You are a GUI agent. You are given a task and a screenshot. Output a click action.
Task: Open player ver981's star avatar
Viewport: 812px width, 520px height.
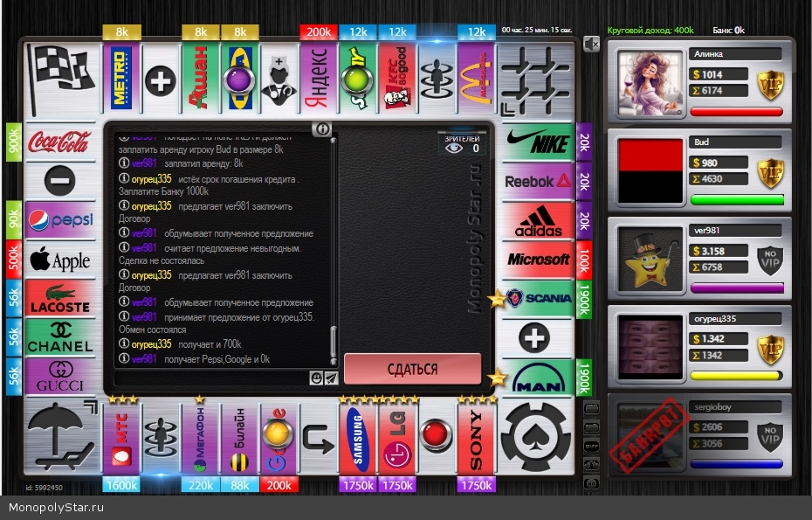pos(650,260)
